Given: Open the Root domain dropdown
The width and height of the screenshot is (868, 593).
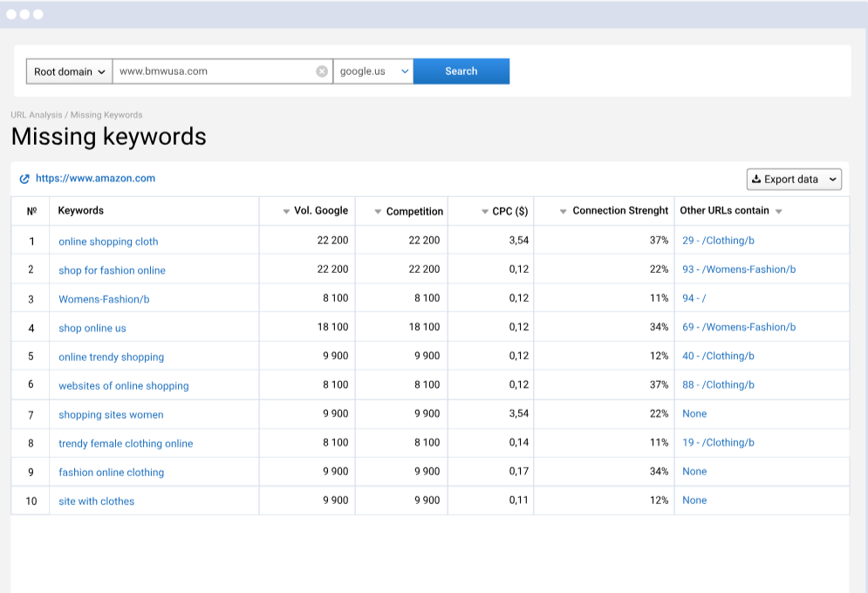Looking at the screenshot, I should (x=68, y=71).
